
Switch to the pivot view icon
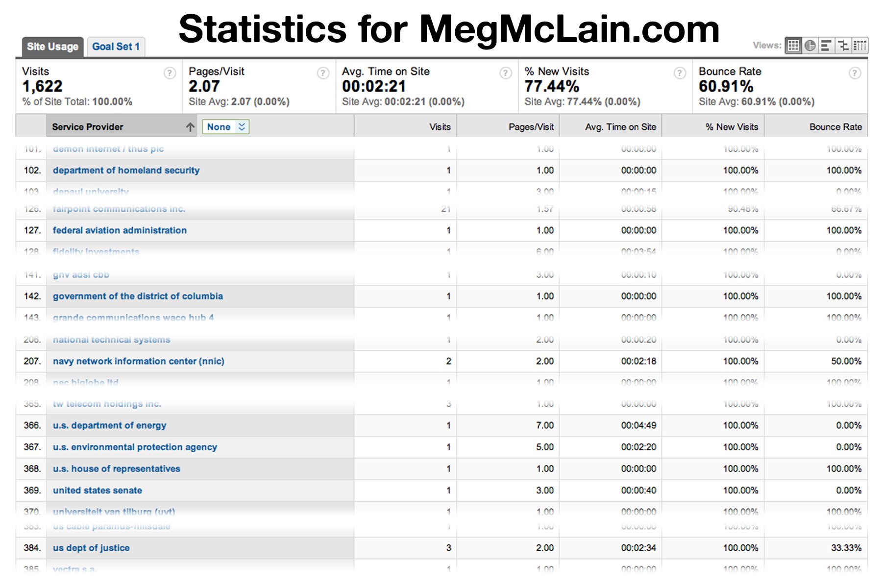pos(859,46)
